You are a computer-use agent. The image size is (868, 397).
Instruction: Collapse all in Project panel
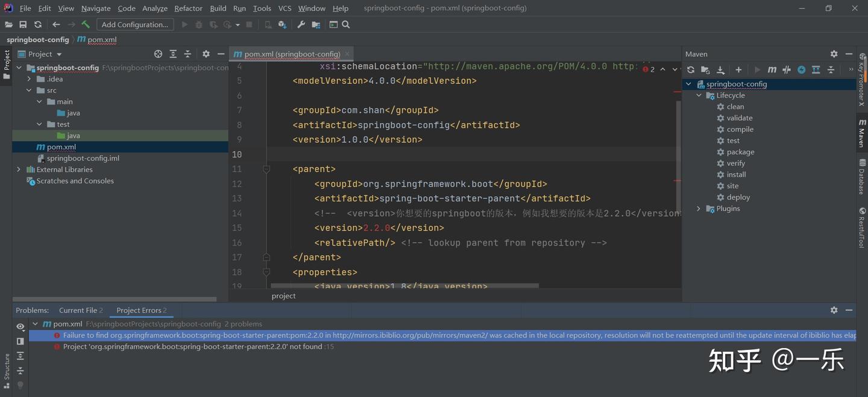(187, 54)
